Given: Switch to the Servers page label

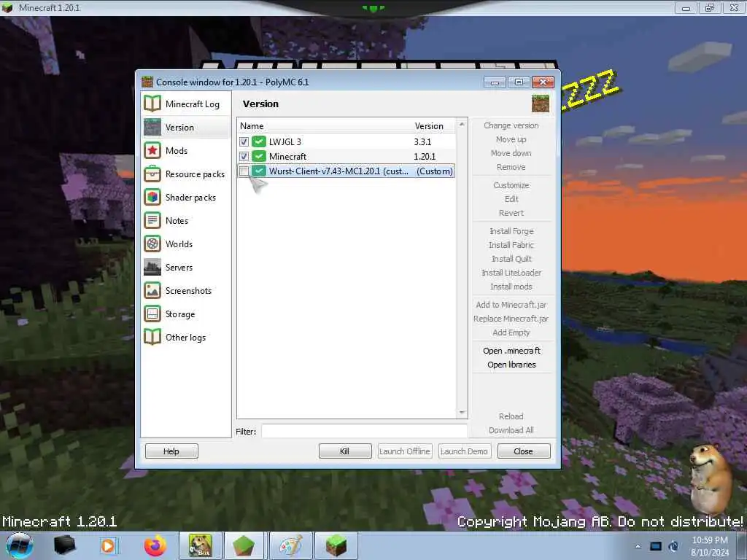Looking at the screenshot, I should [179, 267].
